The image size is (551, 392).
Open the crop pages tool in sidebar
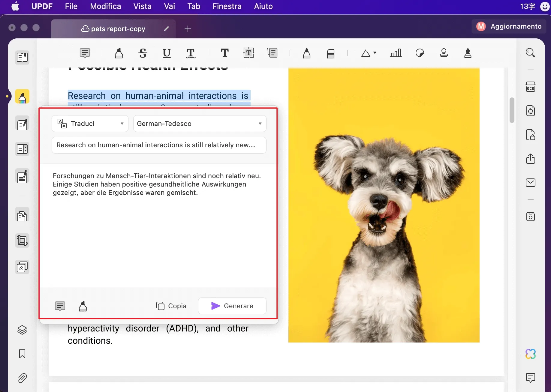coord(22,241)
